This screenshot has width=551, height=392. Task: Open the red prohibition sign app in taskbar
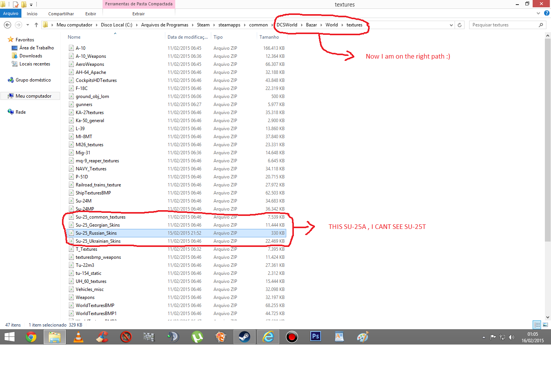pos(126,337)
